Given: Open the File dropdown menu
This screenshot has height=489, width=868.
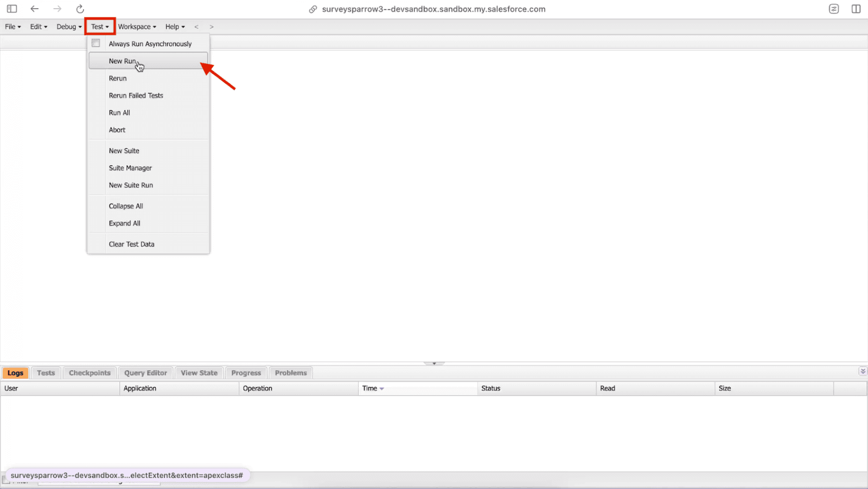Looking at the screenshot, I should tap(12, 27).
